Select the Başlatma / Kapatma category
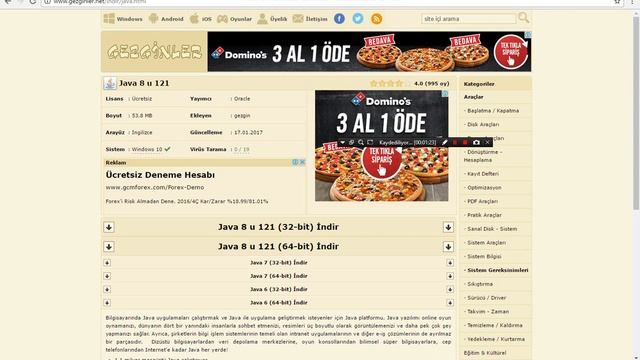The image size is (640, 360). [x=493, y=111]
